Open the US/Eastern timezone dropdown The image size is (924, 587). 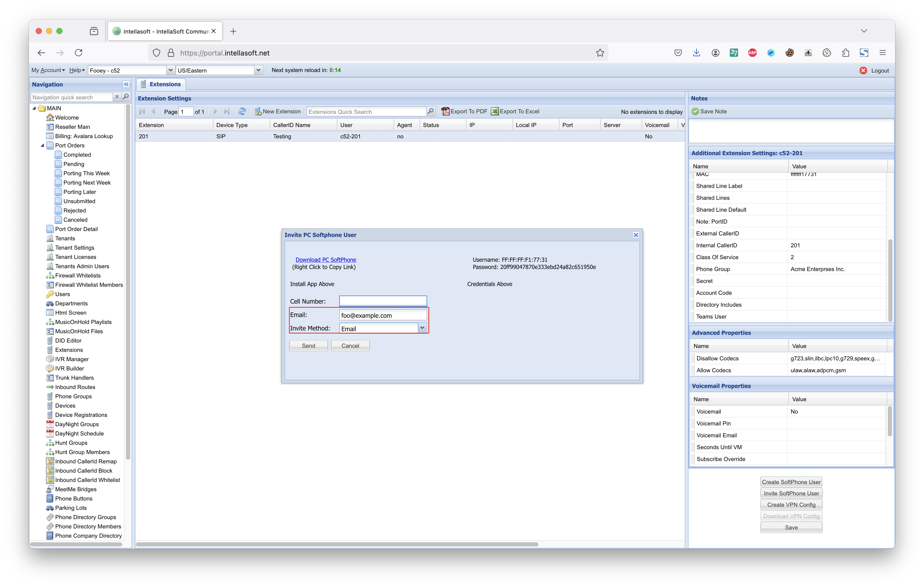(258, 70)
